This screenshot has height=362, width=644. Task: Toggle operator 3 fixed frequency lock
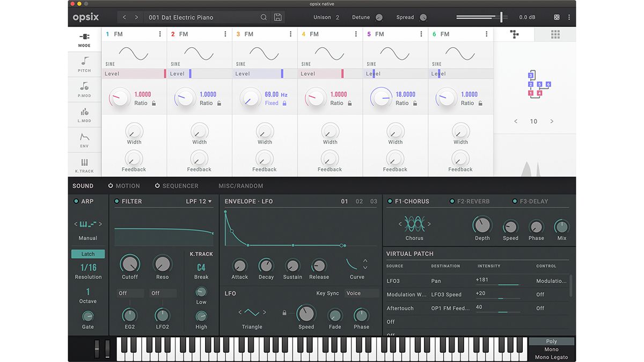click(x=284, y=103)
